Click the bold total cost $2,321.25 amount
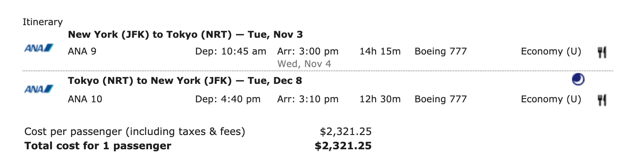This screenshot has width=644, height=161. [x=343, y=146]
